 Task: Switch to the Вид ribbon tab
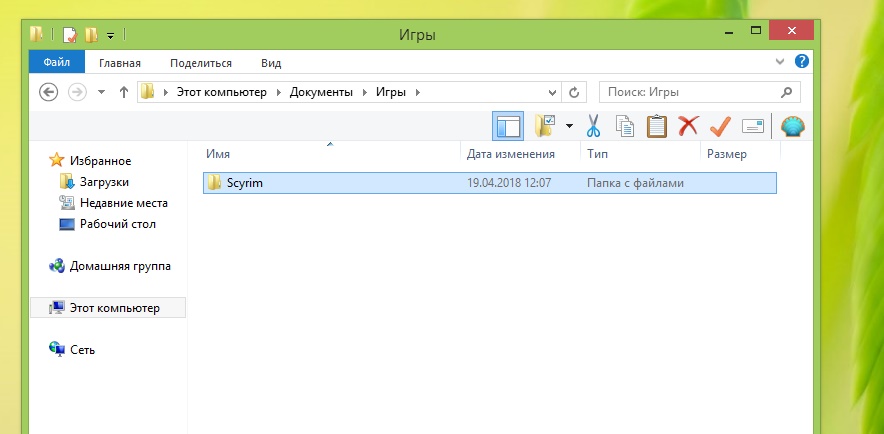(x=271, y=63)
